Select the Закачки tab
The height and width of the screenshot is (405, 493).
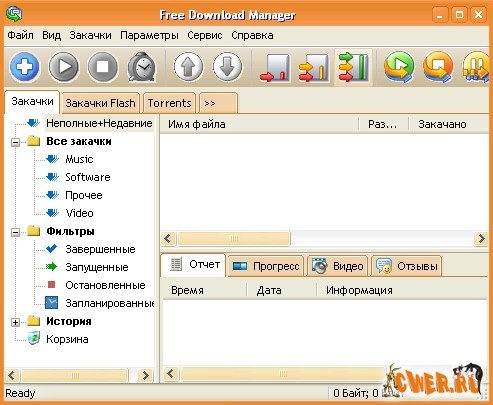tap(32, 101)
